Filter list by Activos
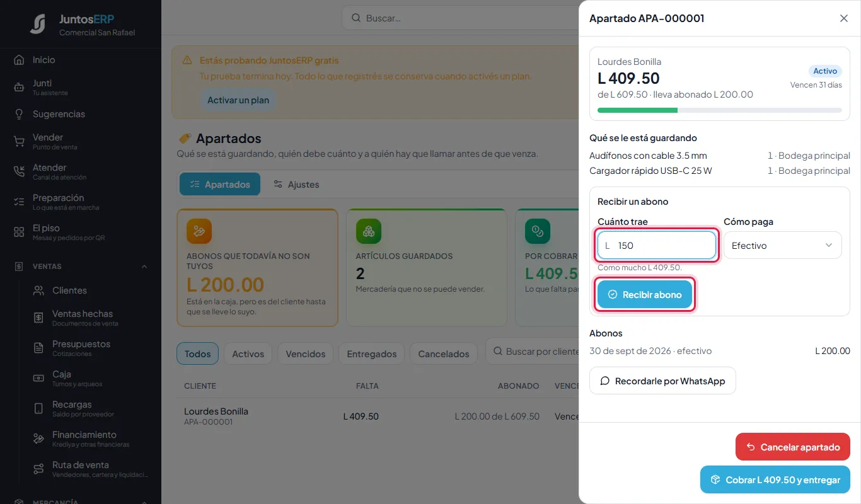 click(x=248, y=353)
